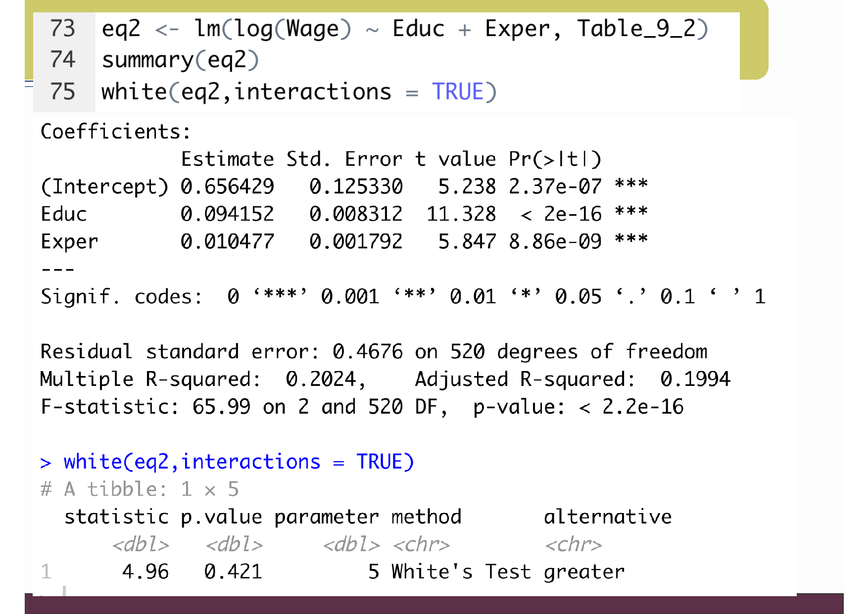Click the Adjusted R-squared value 0.1994
Image resolution: width=868 pixels, height=614 pixels.
(x=695, y=379)
